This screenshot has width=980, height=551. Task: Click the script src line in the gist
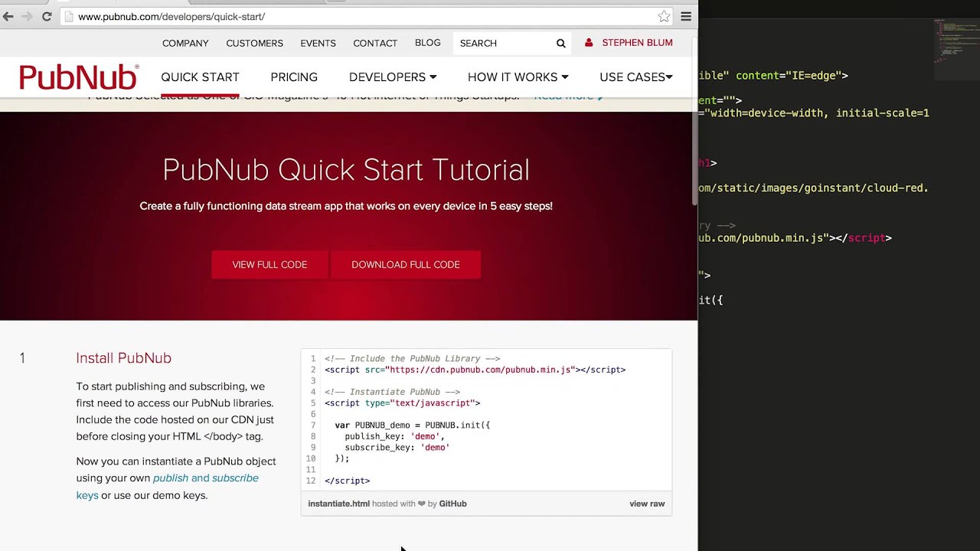475,370
